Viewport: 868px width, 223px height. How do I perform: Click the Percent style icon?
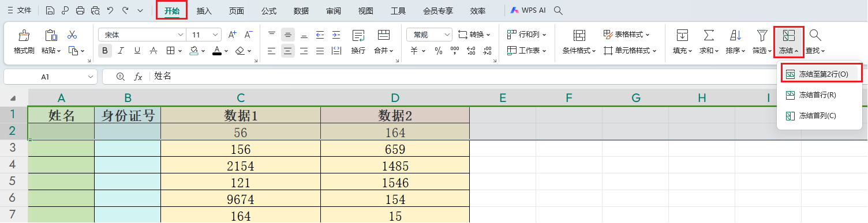[439, 51]
